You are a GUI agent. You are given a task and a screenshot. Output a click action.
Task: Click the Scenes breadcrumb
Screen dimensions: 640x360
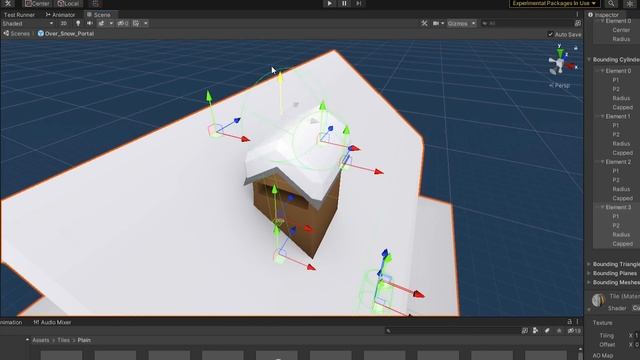coord(17,33)
